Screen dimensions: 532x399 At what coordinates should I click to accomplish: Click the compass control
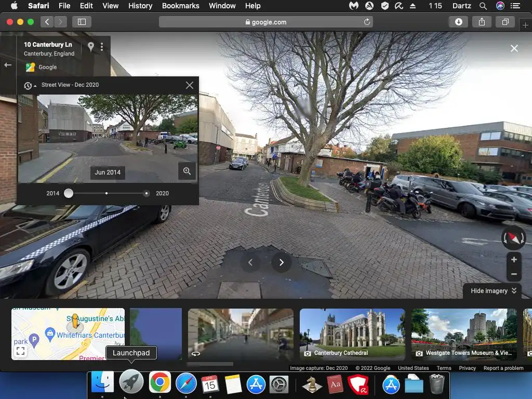(x=514, y=238)
